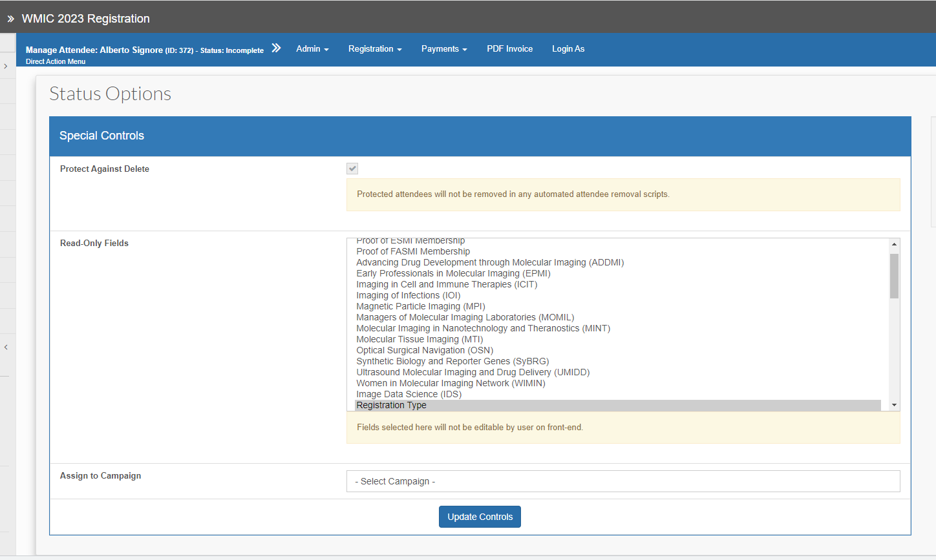Open the Admin dropdown menu
This screenshot has width=936, height=560.
tap(312, 49)
